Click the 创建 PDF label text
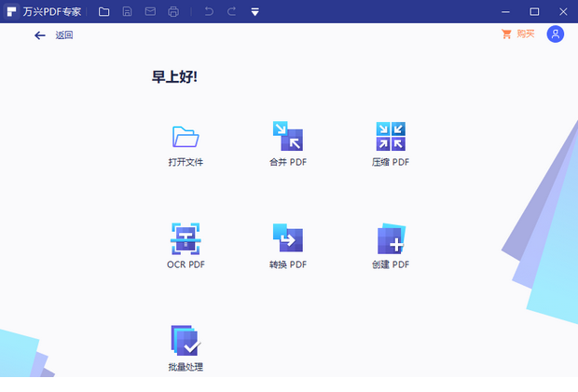This screenshot has height=392, width=578. click(x=391, y=264)
